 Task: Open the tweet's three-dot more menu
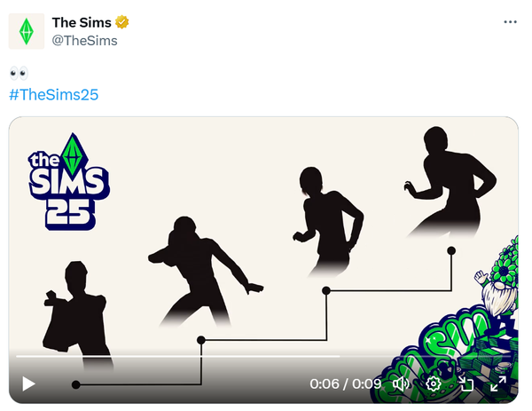click(x=510, y=22)
